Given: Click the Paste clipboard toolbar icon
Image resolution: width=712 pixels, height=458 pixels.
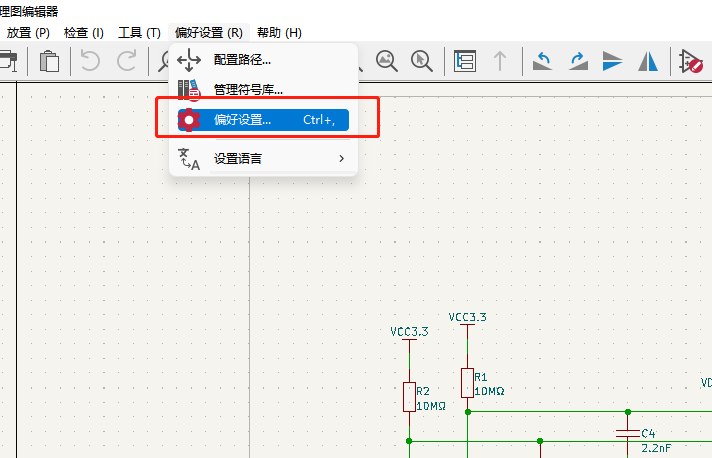Looking at the screenshot, I should tap(49, 61).
